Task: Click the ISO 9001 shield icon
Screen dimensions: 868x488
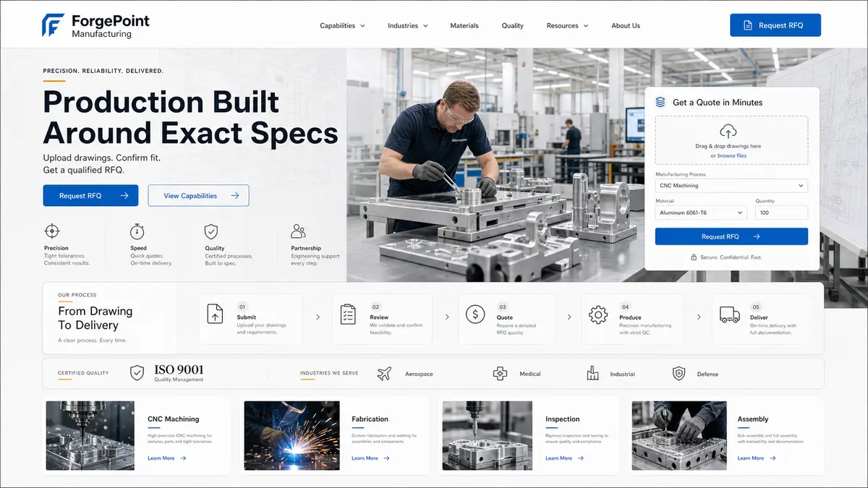Action: 137,373
